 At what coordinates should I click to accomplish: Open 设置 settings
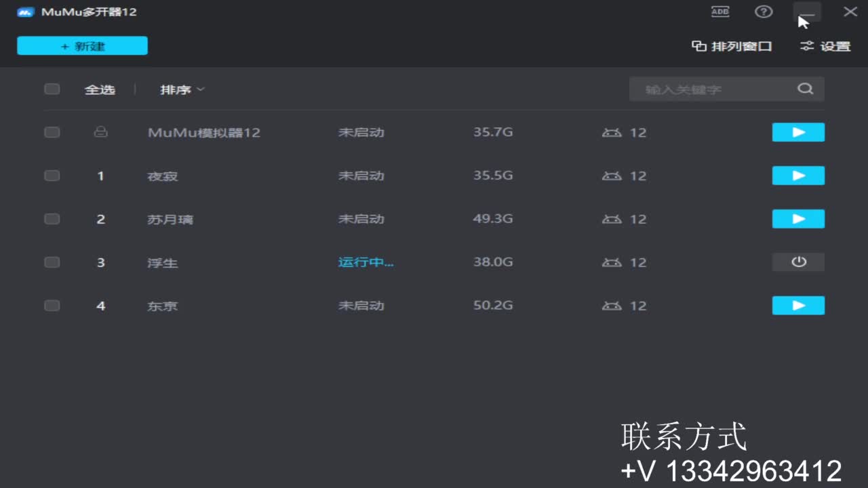[825, 46]
